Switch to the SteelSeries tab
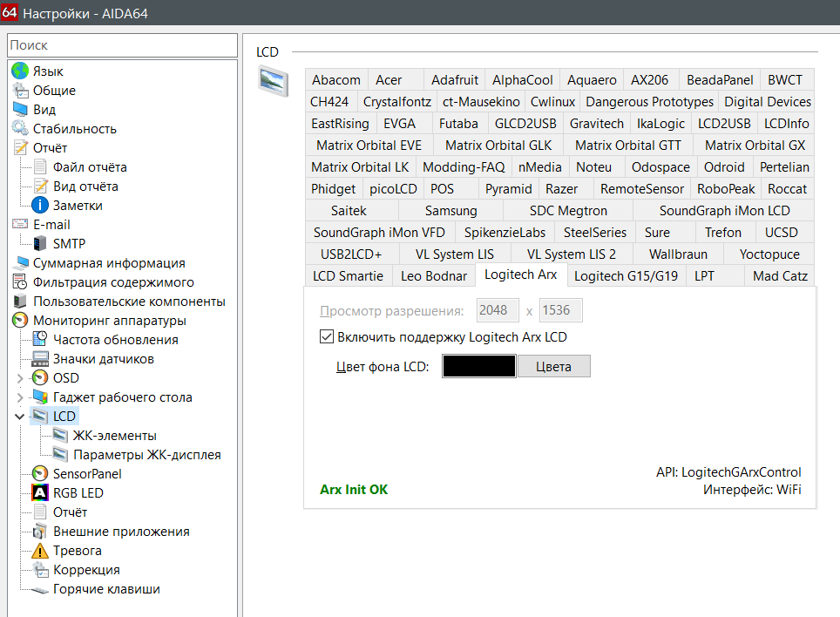 click(x=594, y=233)
